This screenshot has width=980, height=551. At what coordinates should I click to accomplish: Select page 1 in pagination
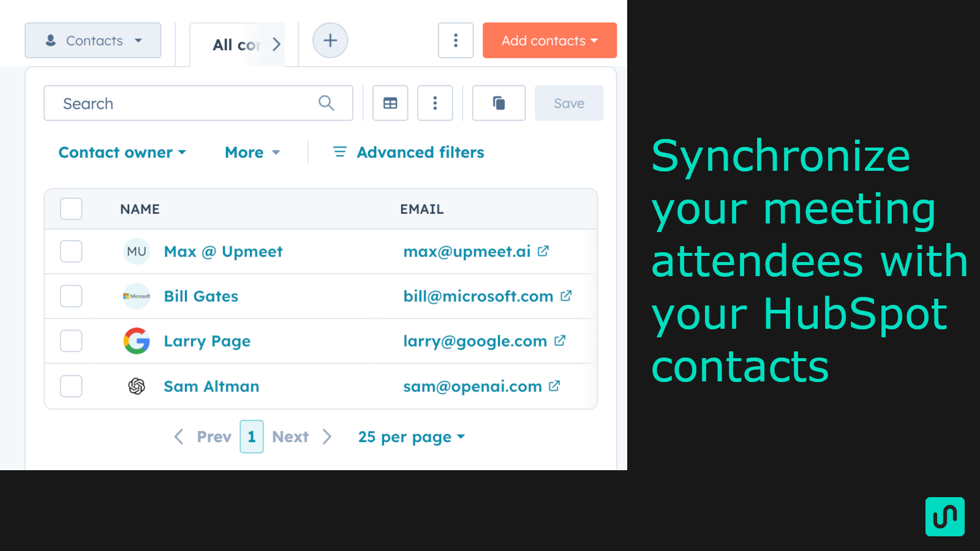point(252,437)
